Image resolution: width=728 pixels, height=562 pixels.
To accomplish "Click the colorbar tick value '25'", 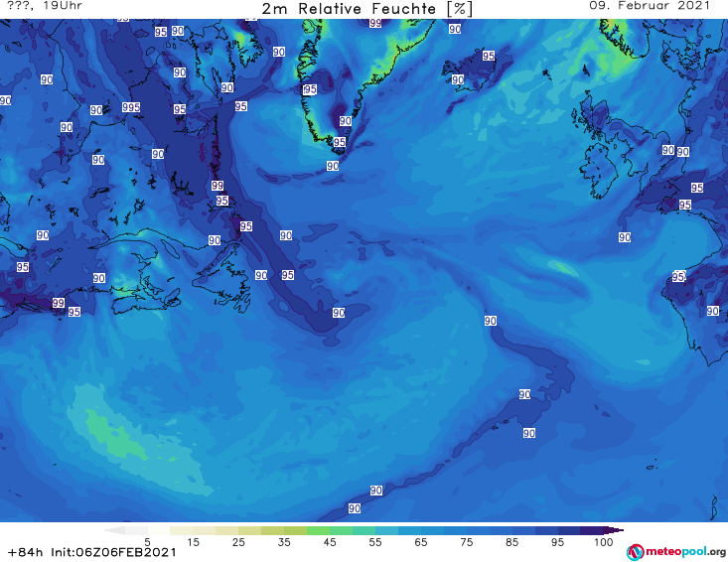I will pyautogui.click(x=238, y=542).
